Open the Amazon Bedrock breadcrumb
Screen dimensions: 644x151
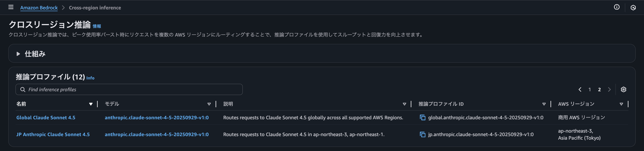39,7
